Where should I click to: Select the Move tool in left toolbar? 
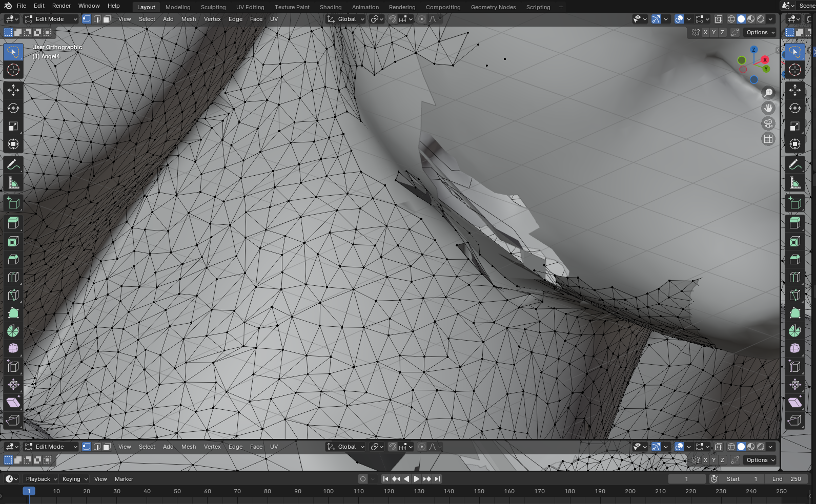coord(13,90)
